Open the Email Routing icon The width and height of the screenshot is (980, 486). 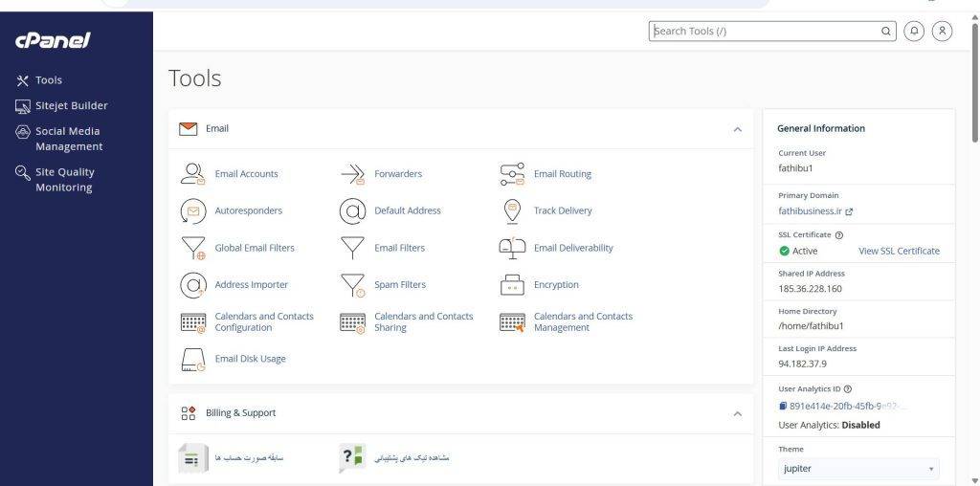pos(512,174)
